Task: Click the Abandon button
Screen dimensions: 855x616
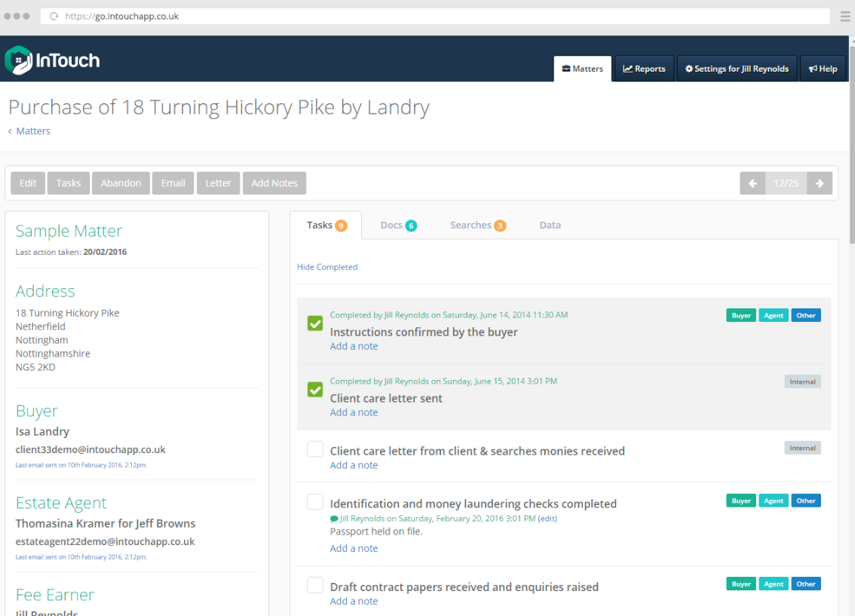Action: [x=121, y=182]
